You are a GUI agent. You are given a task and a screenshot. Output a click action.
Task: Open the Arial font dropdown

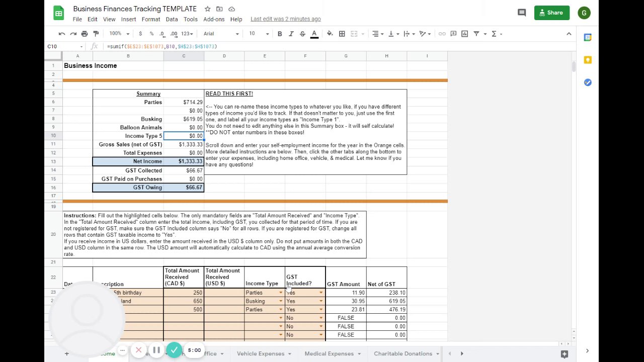221,34
